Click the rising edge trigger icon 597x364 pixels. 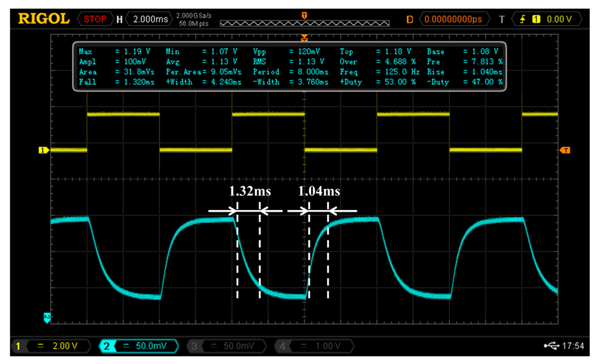click(x=523, y=19)
